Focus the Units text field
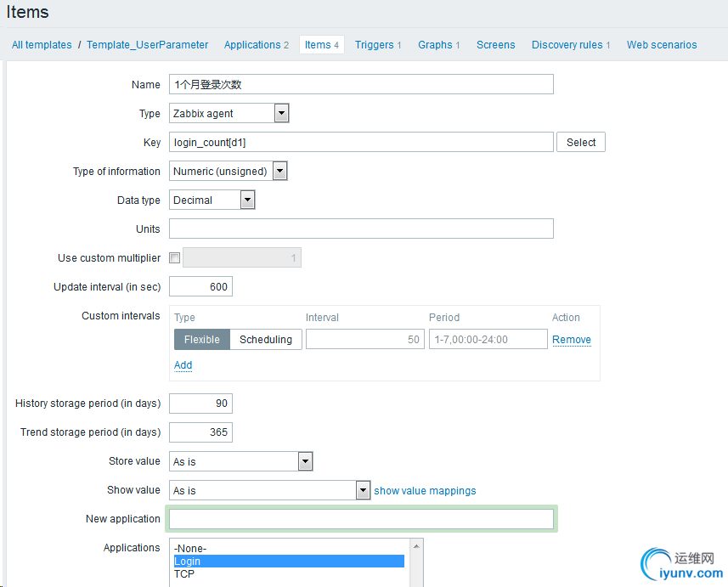This screenshot has height=587, width=728. point(361,229)
